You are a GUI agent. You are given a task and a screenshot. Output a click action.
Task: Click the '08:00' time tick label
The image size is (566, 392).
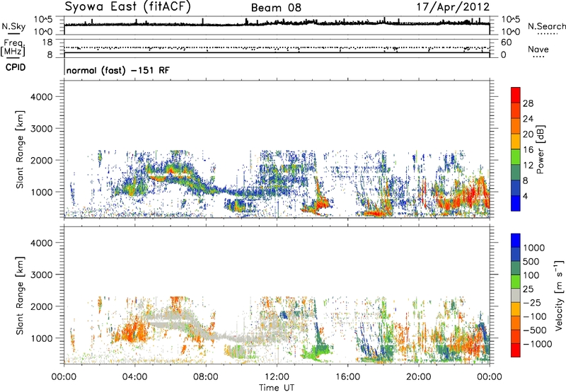tap(206, 377)
